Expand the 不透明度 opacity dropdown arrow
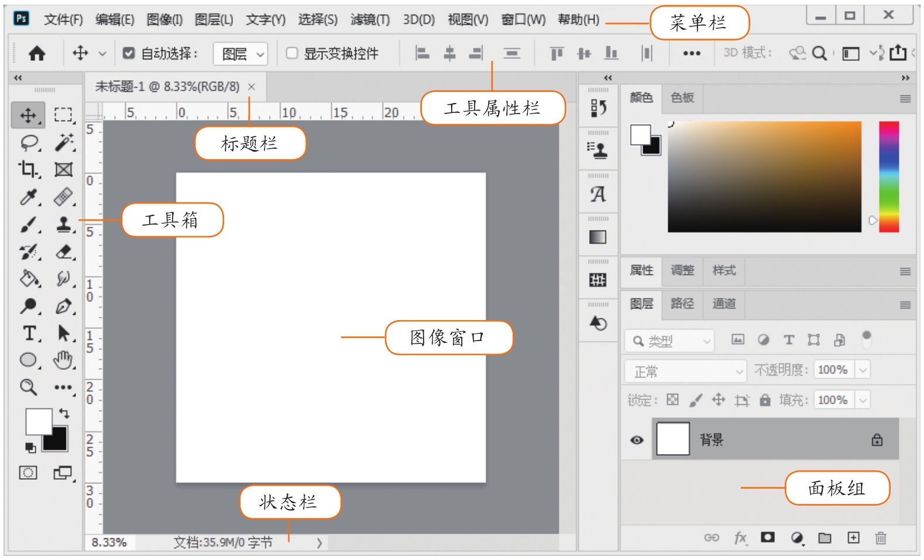 pos(863,370)
